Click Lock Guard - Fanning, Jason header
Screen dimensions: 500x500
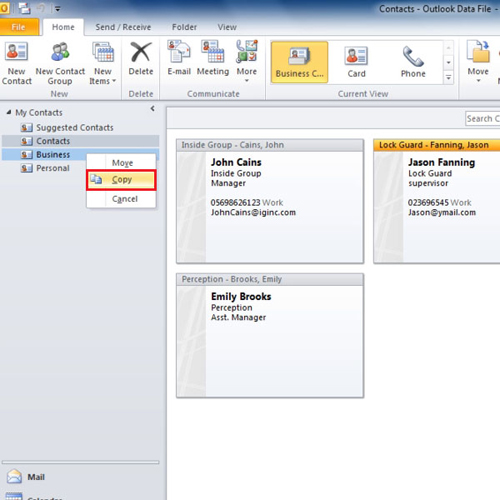pyautogui.click(x=437, y=145)
